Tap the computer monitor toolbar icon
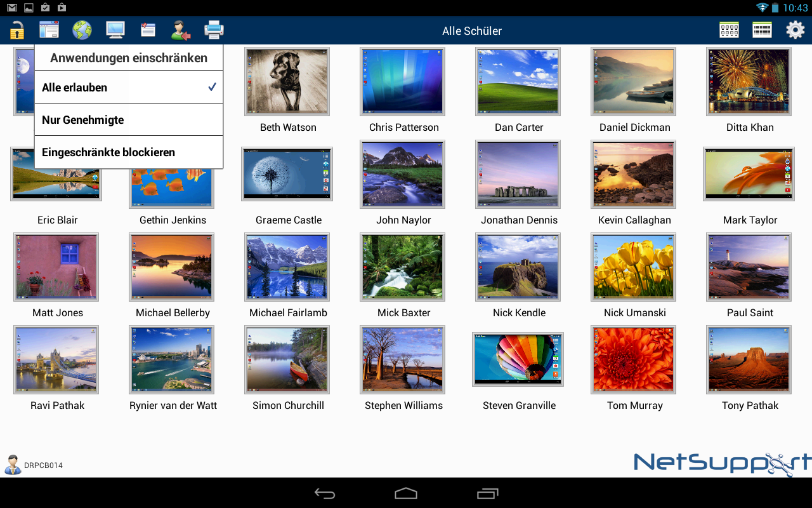Screen dimensions: 812x508 (x=115, y=30)
